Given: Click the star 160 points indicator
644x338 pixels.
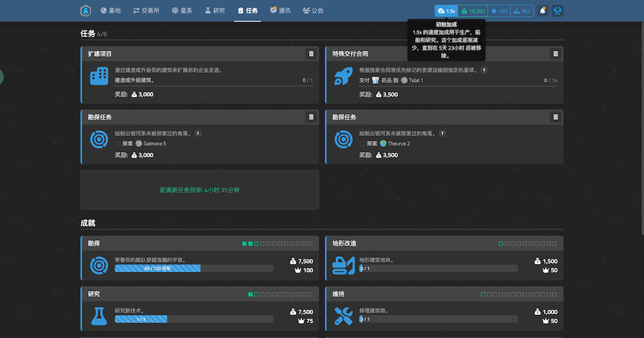Looking at the screenshot, I should [499, 11].
